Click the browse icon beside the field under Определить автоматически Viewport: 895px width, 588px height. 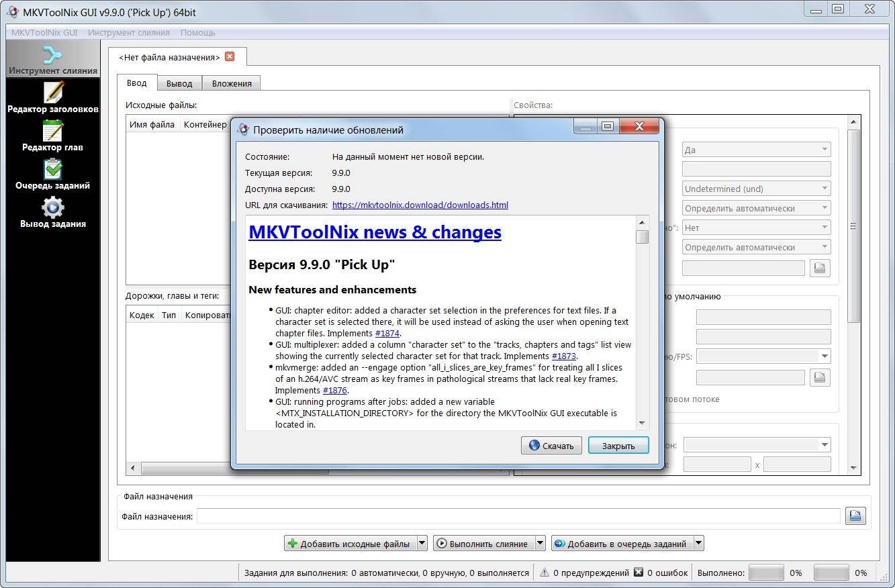pos(820,268)
